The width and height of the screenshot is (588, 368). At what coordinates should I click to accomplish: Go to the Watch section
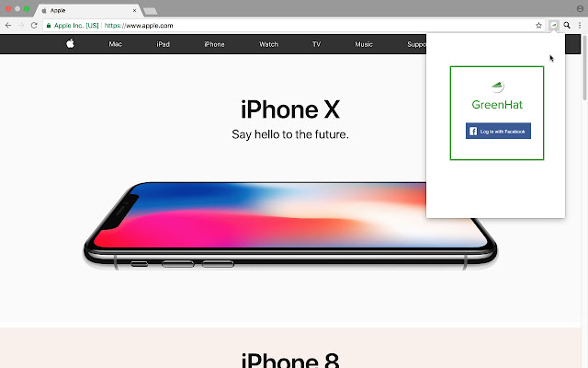[269, 44]
